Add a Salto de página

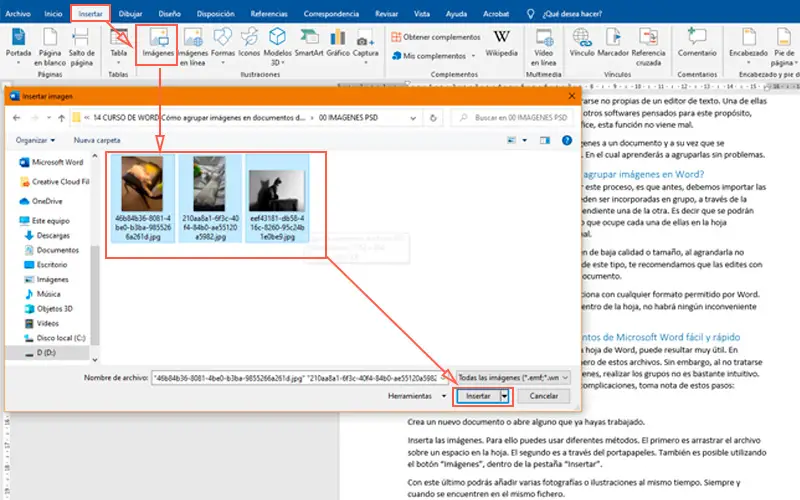[x=81, y=47]
